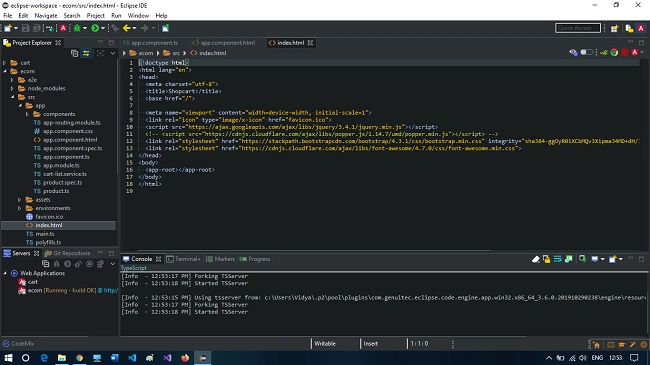This screenshot has width=650, height=365.
Task: Click the Quick Access search field
Action: (x=577, y=28)
